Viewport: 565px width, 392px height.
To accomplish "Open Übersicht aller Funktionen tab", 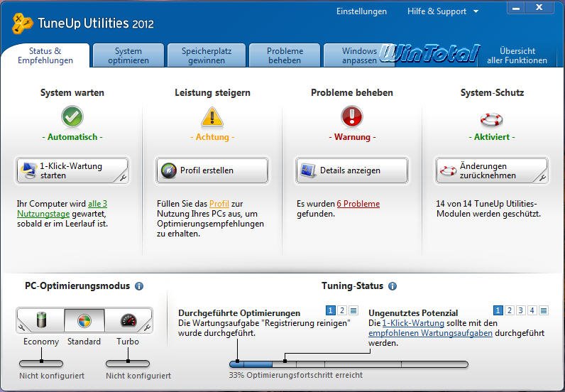I will 517,55.
